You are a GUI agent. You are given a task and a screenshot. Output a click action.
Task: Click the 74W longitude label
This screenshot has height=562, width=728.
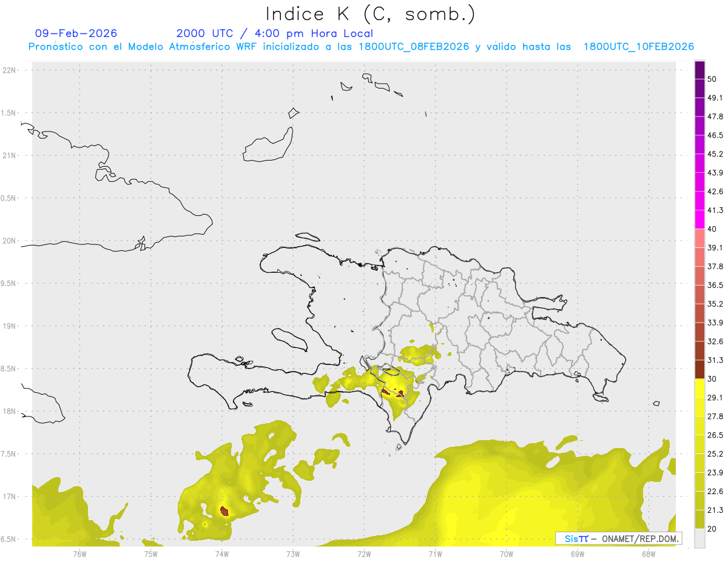coord(221,554)
